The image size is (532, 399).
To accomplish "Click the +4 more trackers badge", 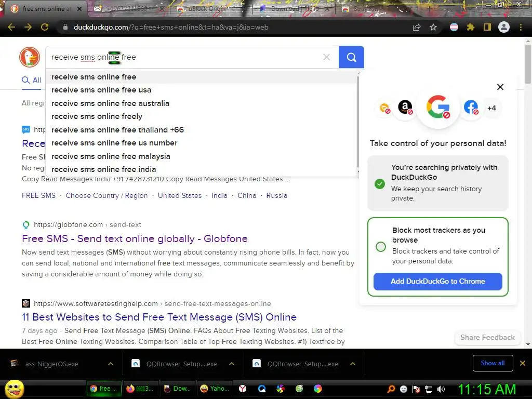I will pos(491,108).
